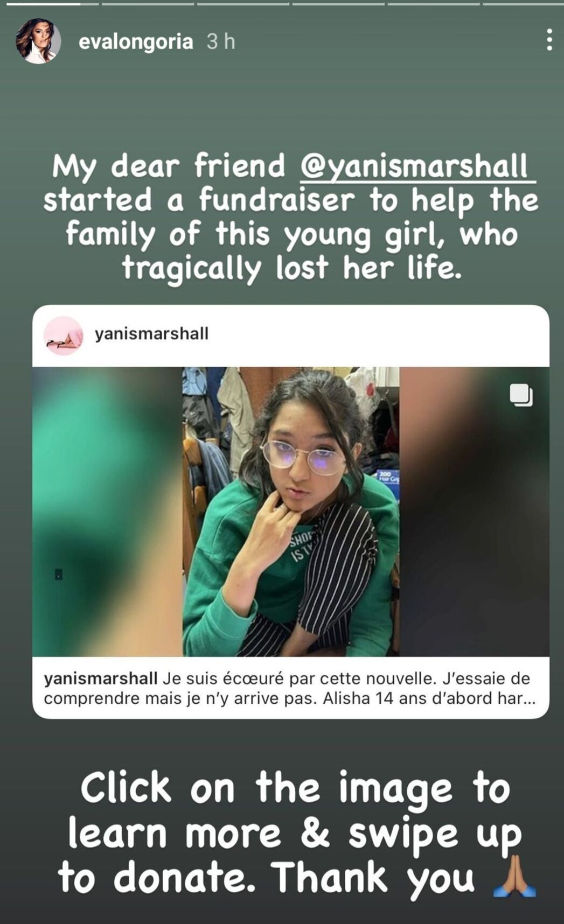Image resolution: width=564 pixels, height=924 pixels.
Task: Tap the post caption starting 'Je suis écœuré'
Action: tap(291, 688)
